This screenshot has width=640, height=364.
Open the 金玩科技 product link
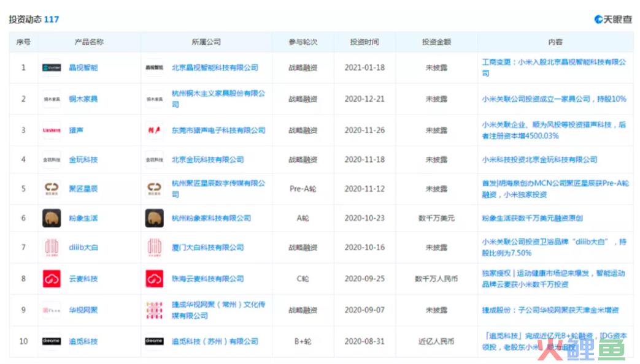[x=83, y=160]
